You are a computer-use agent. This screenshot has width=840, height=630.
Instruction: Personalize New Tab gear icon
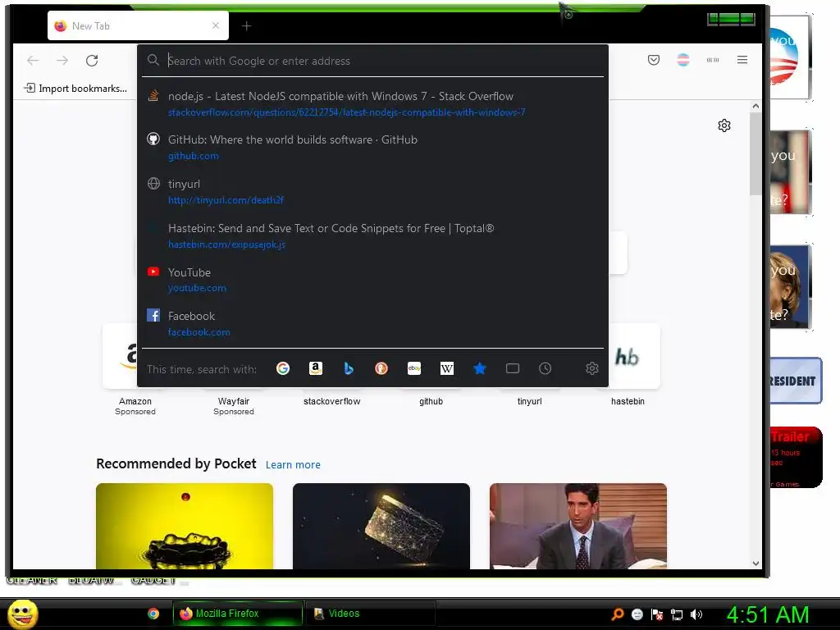pos(724,126)
